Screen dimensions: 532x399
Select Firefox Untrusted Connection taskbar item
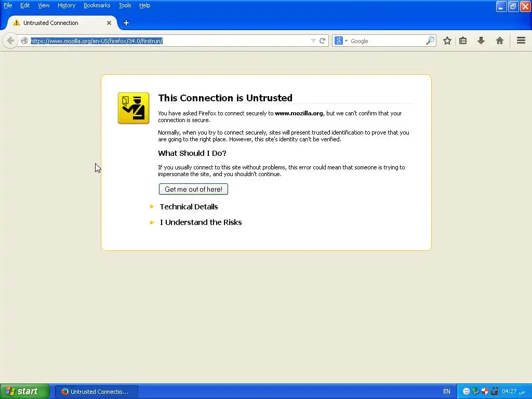97,392
